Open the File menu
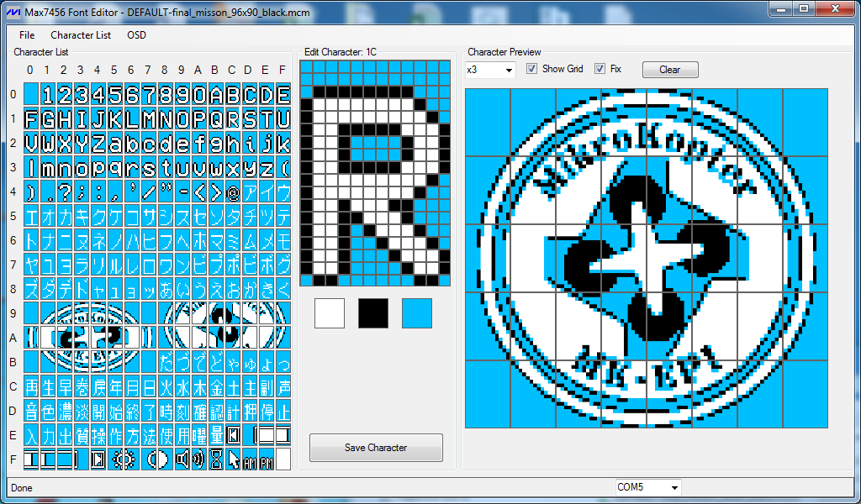The image size is (861, 504). [x=27, y=35]
